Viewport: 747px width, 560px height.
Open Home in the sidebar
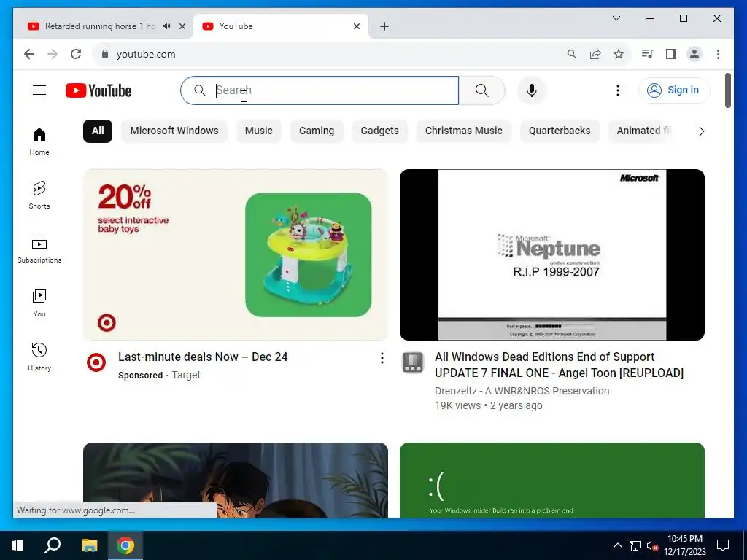click(x=39, y=141)
